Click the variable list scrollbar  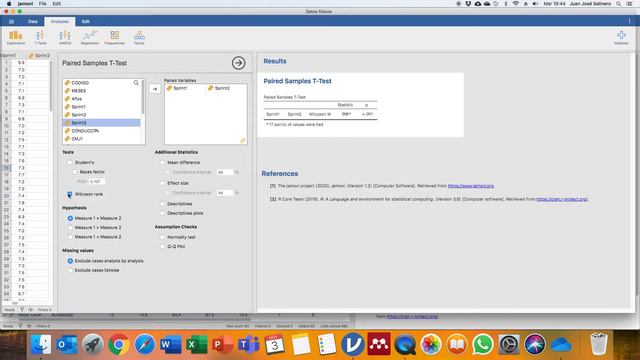point(142,98)
